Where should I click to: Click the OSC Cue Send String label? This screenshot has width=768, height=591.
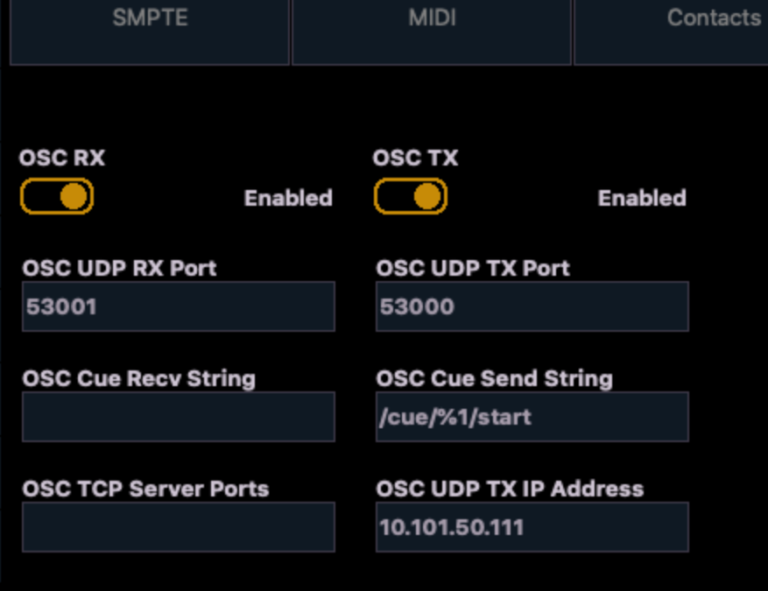(x=494, y=379)
